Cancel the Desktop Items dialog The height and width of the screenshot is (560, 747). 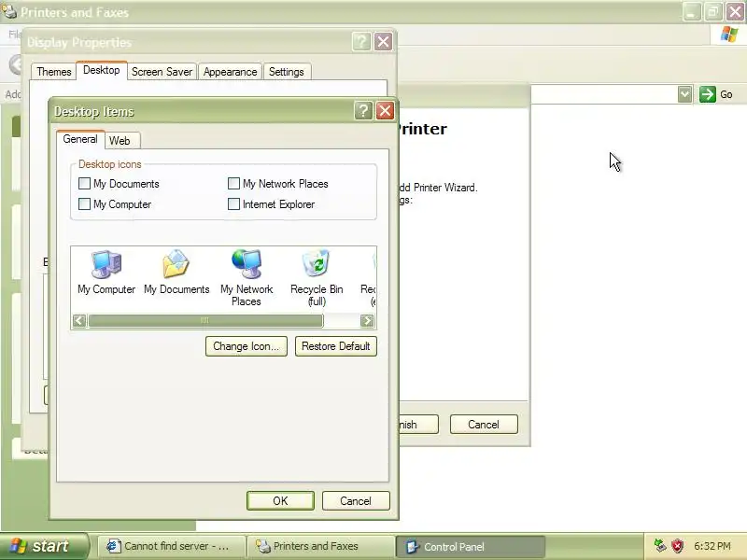click(x=356, y=501)
